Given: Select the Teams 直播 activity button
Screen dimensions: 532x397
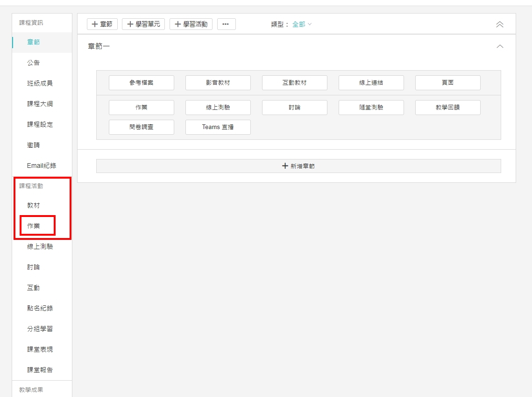Looking at the screenshot, I should pos(218,127).
